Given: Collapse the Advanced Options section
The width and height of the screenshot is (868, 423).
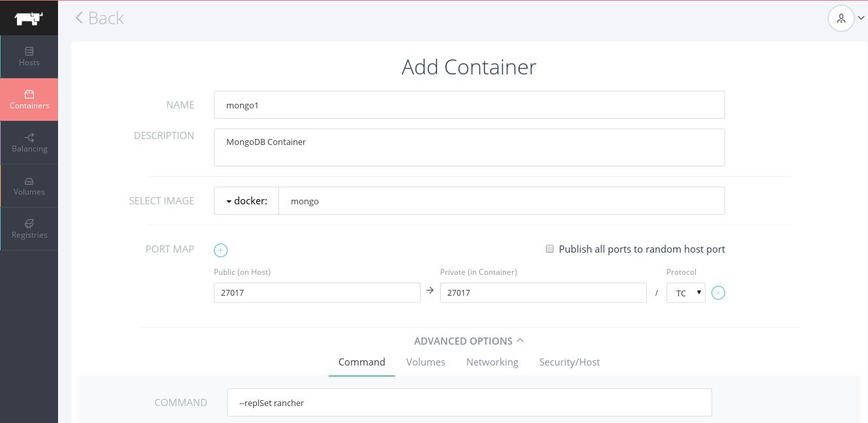Looking at the screenshot, I should (468, 341).
